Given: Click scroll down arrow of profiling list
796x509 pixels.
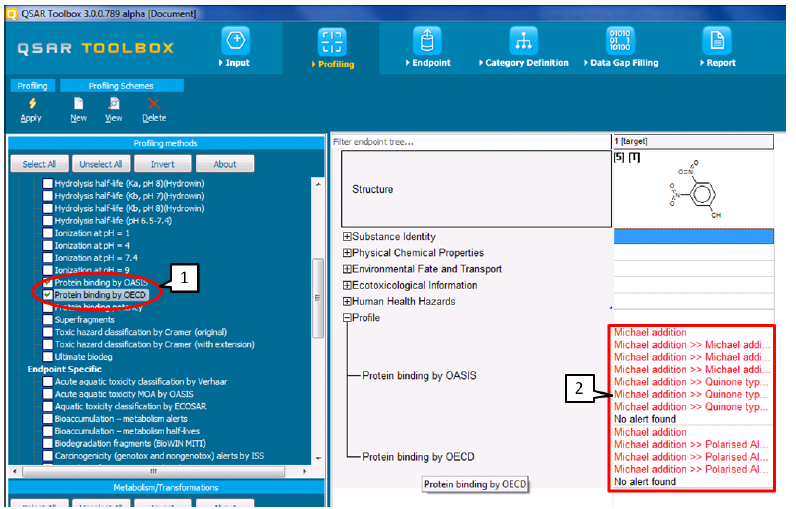Looking at the screenshot, I should [318, 458].
